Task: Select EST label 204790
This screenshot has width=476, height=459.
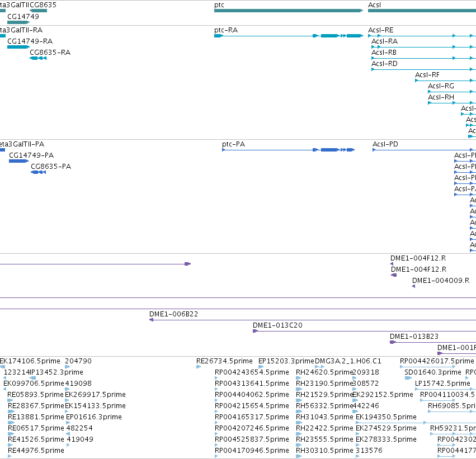Action: 78,361
